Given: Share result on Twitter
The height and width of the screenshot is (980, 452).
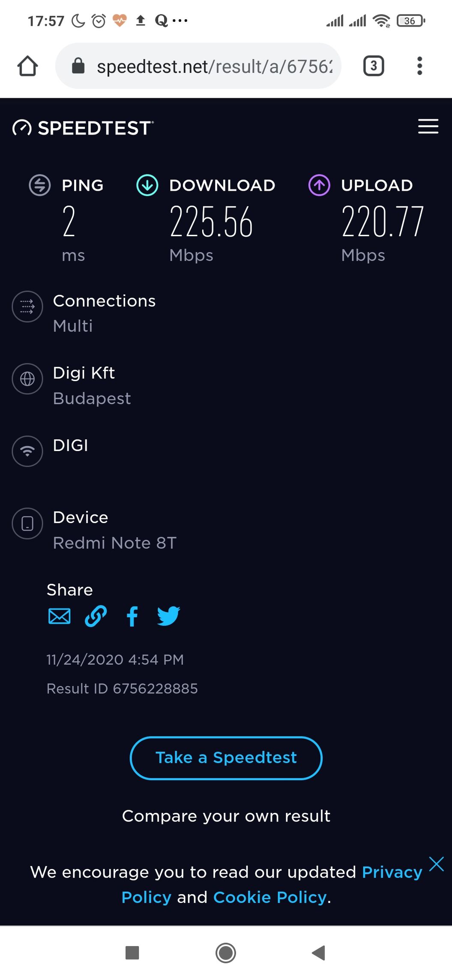Looking at the screenshot, I should point(168,616).
